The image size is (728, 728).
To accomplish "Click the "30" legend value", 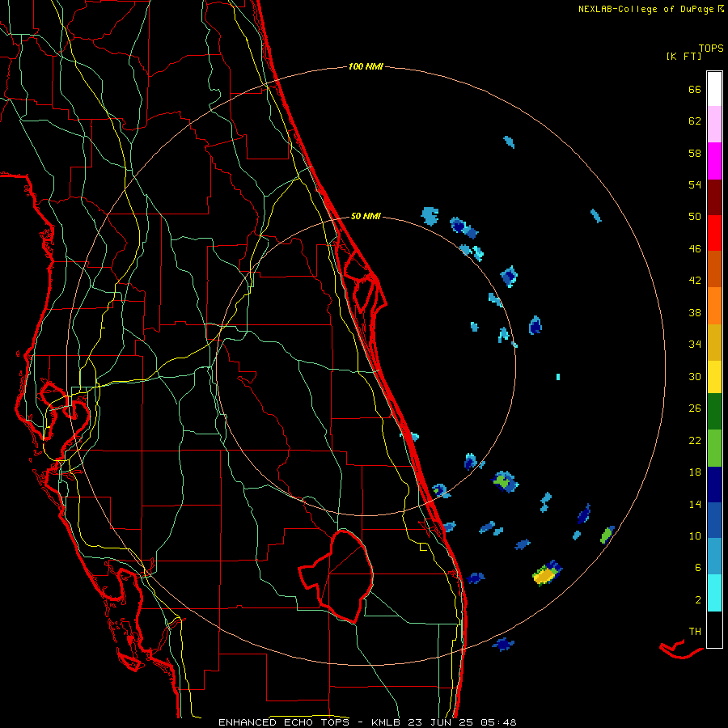I will 695,376.
